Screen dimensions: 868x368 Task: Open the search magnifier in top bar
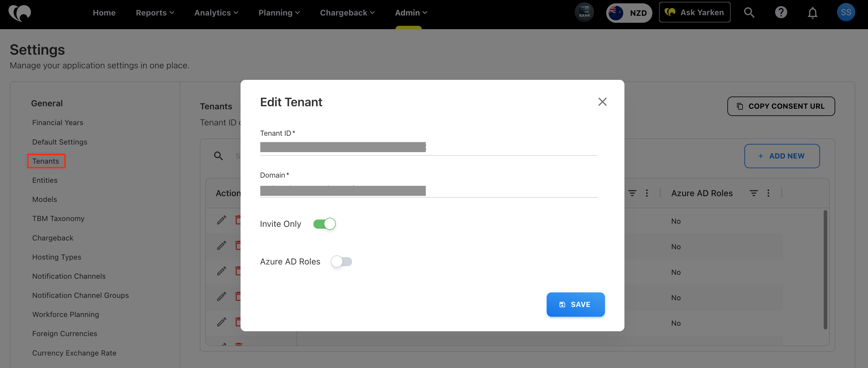(x=749, y=12)
